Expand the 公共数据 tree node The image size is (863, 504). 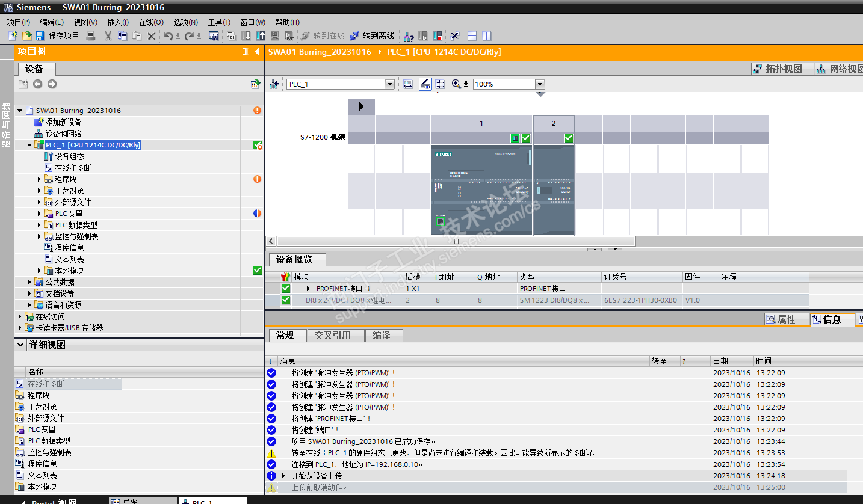point(30,282)
